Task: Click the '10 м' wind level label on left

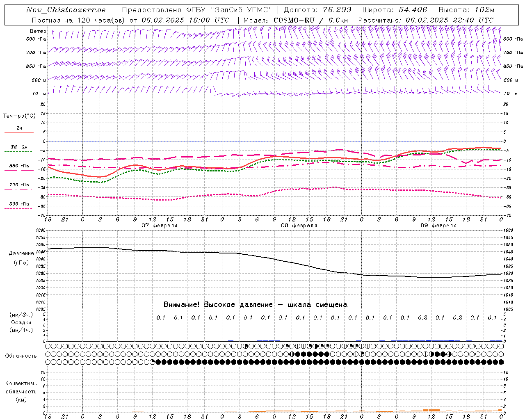Action: [x=39, y=94]
